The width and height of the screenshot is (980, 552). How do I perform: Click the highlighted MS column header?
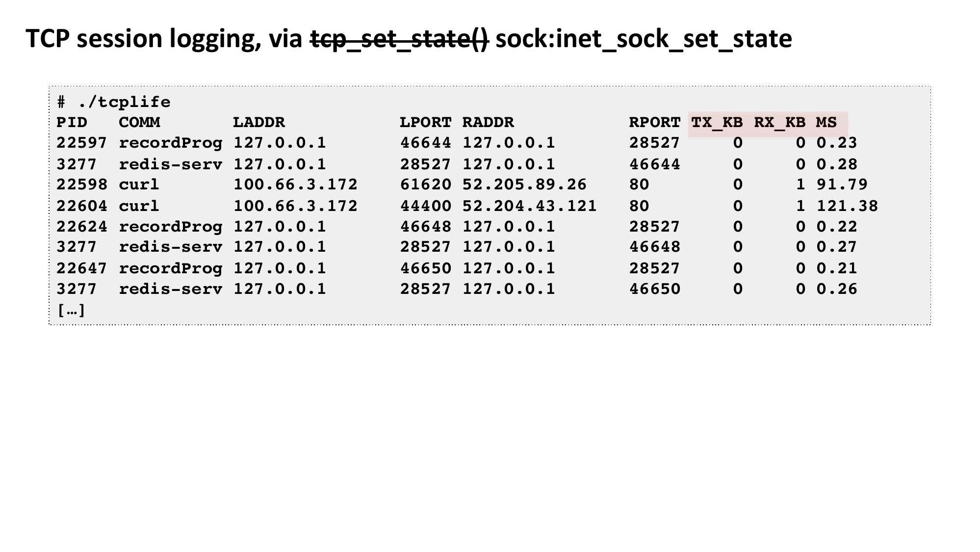826,122
